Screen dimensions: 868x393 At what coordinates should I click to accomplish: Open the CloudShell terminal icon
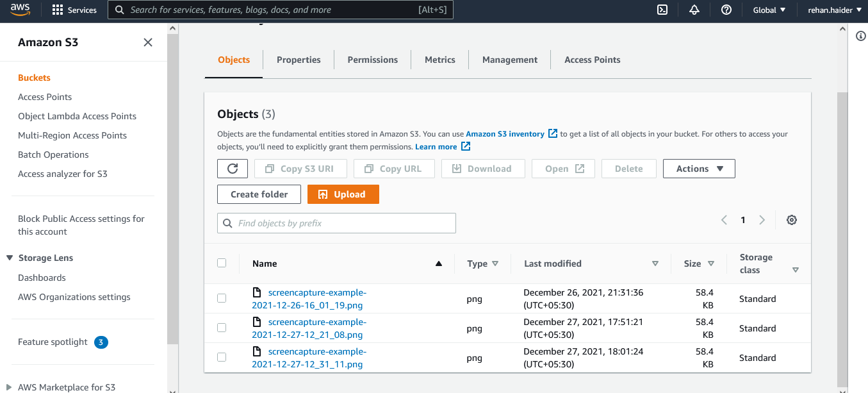662,10
